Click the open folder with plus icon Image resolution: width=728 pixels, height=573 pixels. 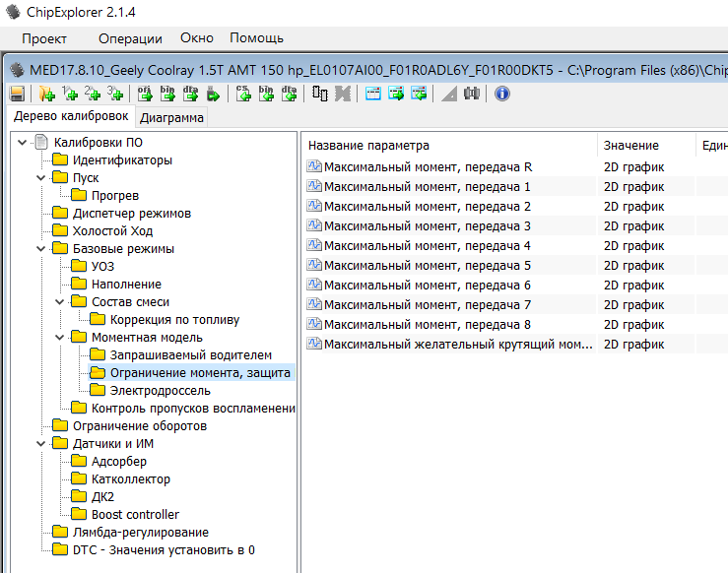pyautogui.click(x=46, y=94)
